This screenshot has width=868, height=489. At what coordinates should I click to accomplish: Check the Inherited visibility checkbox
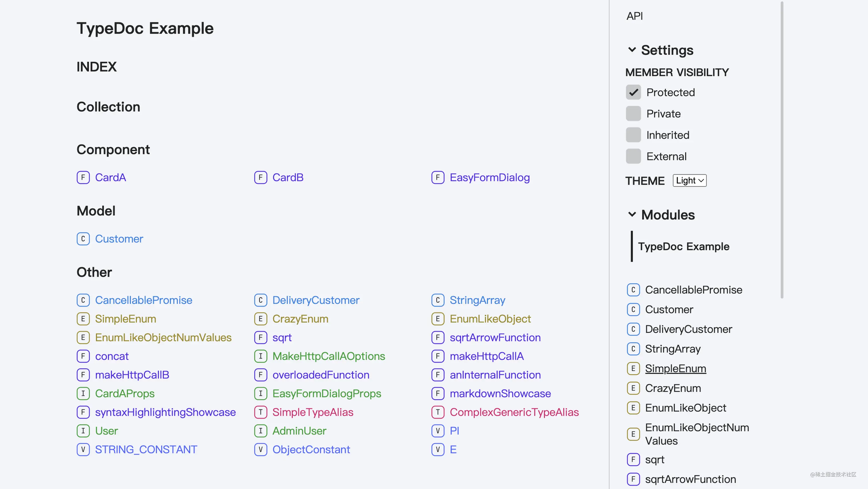tap(633, 135)
